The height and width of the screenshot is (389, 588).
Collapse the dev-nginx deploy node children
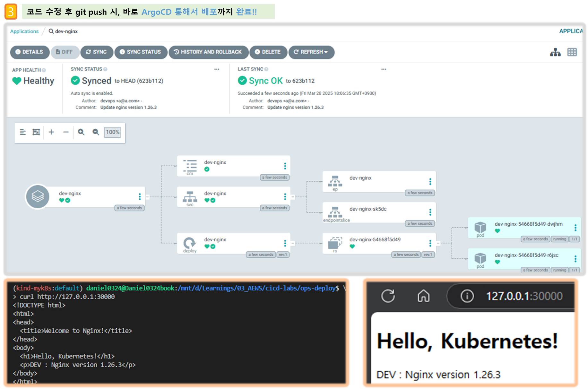point(293,243)
